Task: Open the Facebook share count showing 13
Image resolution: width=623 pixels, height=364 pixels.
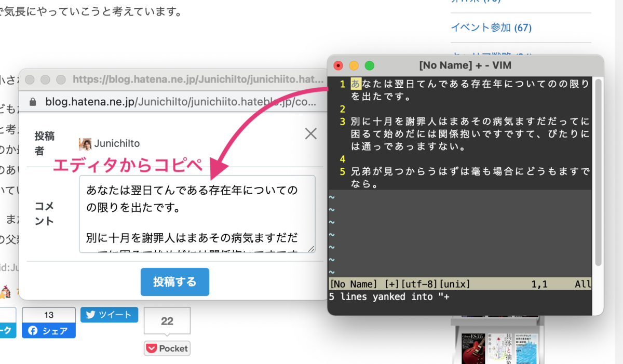Action: [48, 315]
